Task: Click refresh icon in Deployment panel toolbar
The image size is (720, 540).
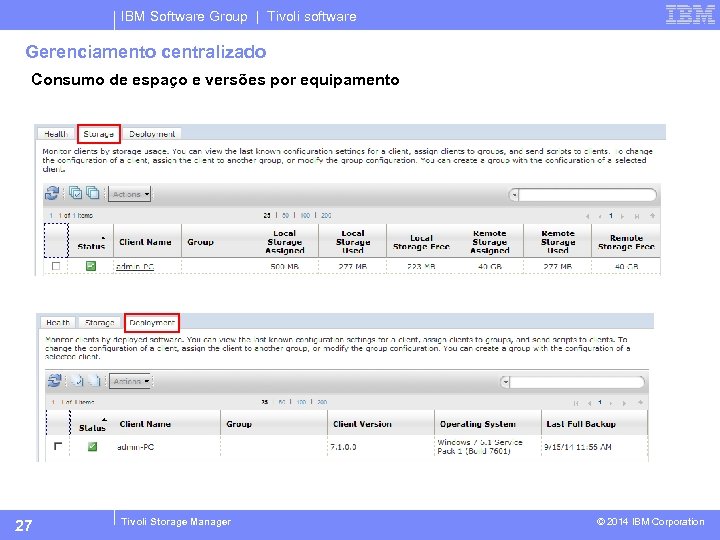Action: point(55,381)
